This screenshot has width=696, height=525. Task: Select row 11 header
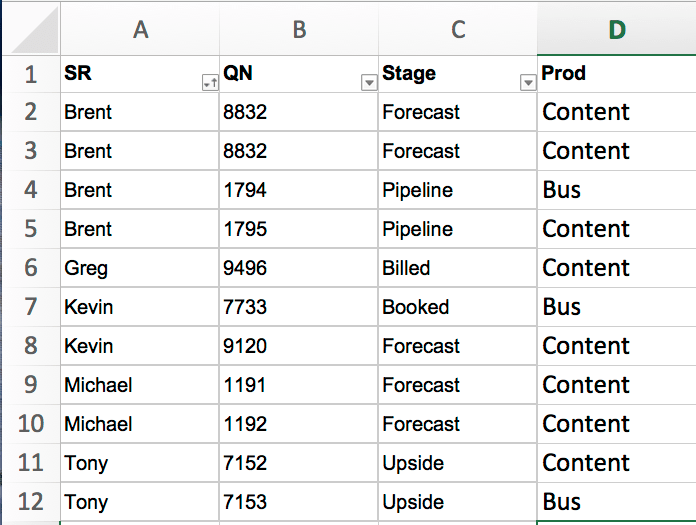click(x=31, y=463)
